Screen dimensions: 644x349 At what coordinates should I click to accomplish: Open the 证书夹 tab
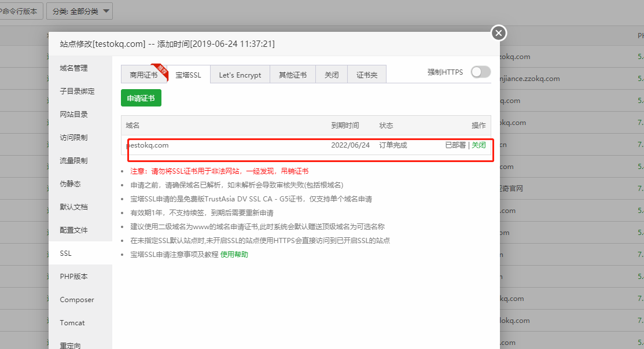point(367,75)
